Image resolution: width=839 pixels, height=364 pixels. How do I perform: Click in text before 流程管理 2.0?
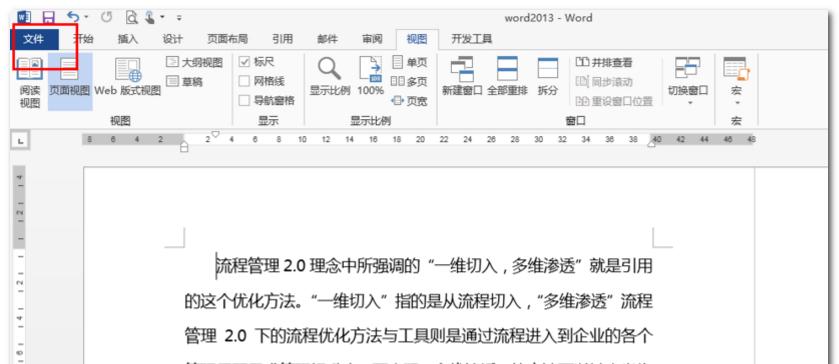(x=216, y=266)
